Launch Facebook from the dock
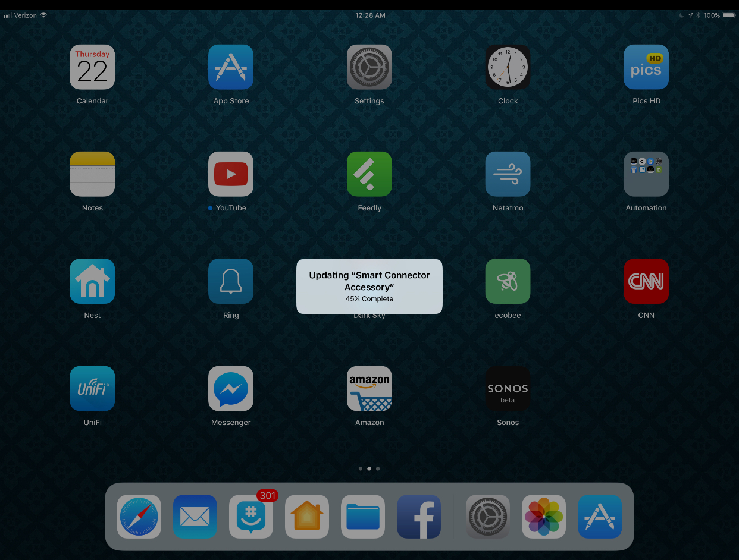739x560 pixels. coord(419,517)
